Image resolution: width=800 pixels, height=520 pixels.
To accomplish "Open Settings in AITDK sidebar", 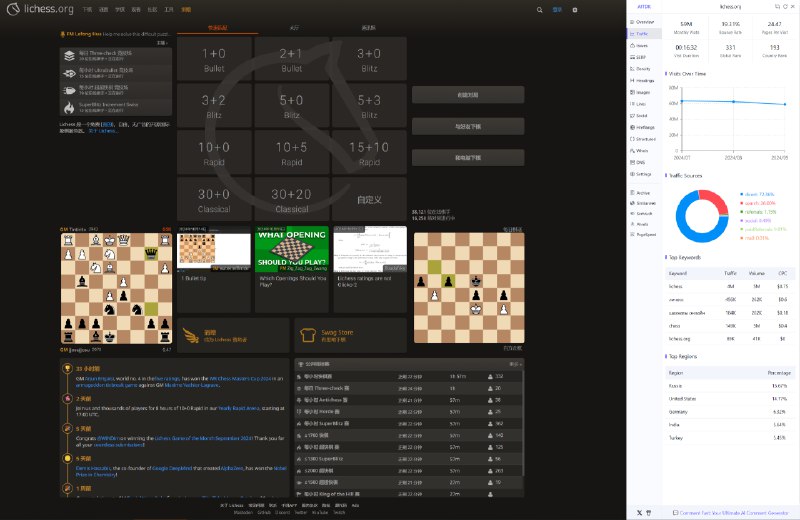I will 644,174.
